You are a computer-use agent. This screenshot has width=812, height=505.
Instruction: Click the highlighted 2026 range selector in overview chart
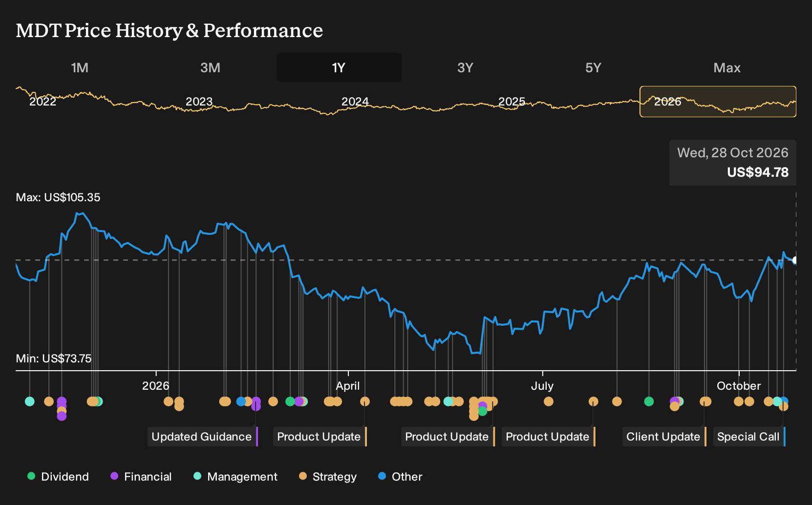pyautogui.click(x=718, y=102)
